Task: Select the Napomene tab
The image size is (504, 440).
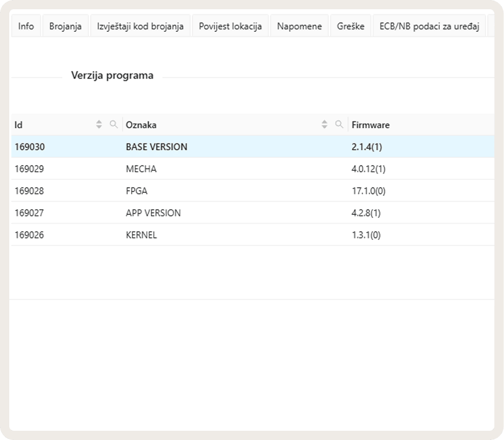Action: coord(299,26)
